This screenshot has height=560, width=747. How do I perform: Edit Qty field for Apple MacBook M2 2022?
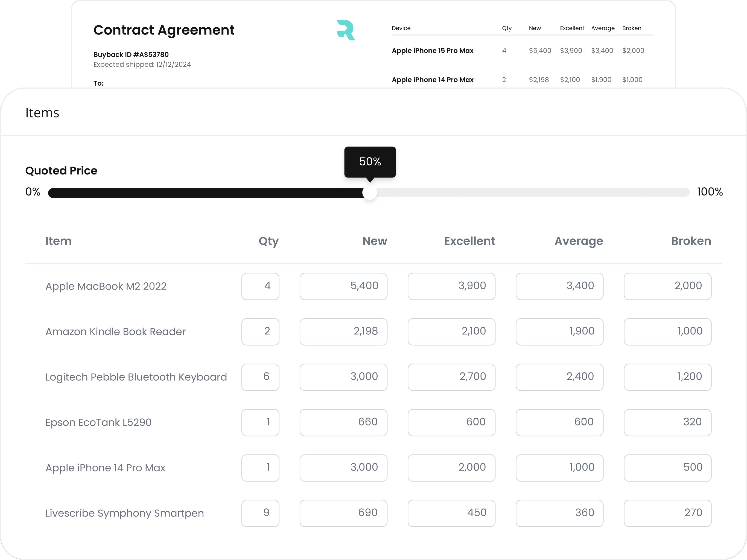[260, 286]
